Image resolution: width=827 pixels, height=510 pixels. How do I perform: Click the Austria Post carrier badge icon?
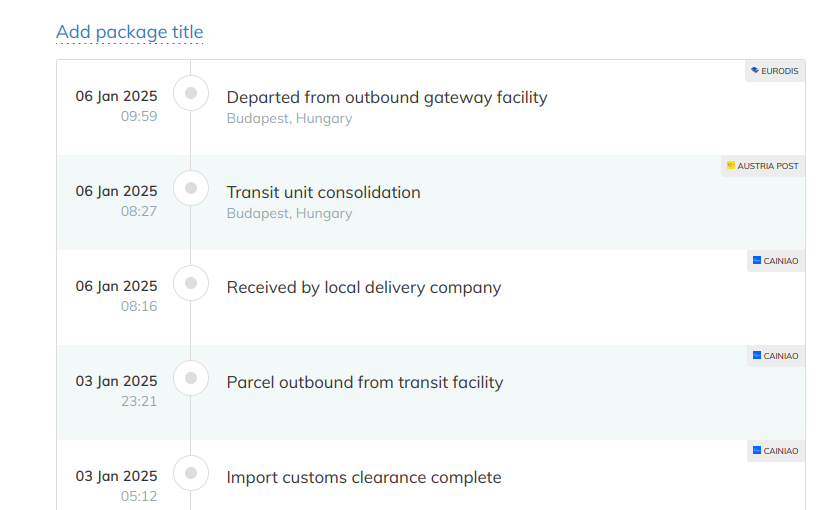(763, 166)
